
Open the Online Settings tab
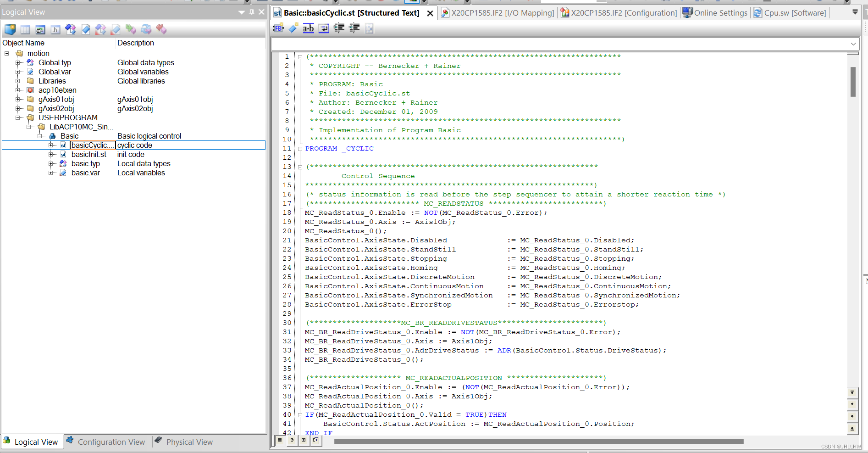click(715, 13)
